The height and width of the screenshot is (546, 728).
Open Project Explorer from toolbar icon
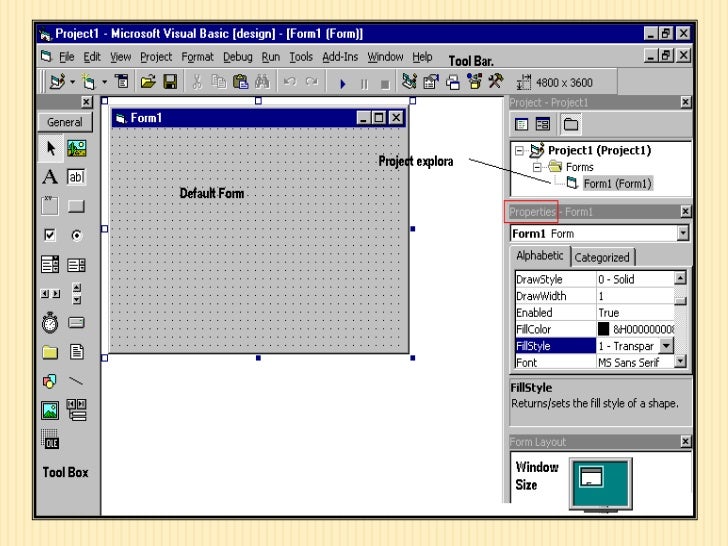(x=409, y=82)
